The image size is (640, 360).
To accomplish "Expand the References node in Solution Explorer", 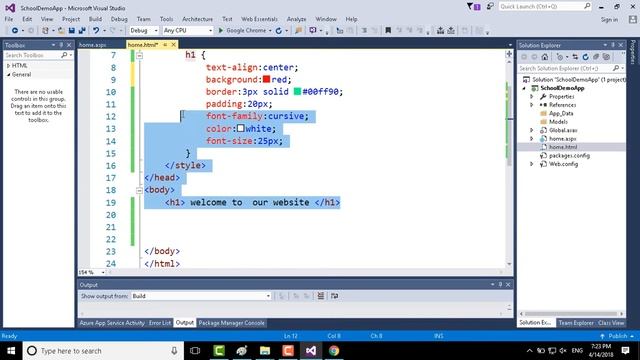I will 532,105.
